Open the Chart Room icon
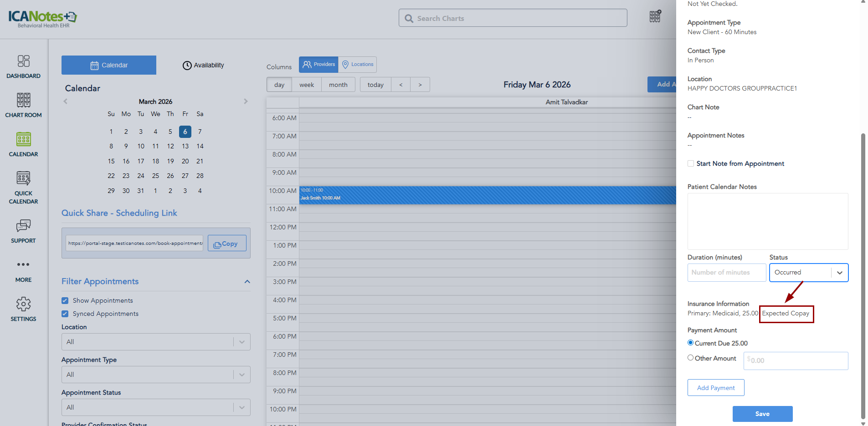The width and height of the screenshot is (868, 426). (x=23, y=101)
